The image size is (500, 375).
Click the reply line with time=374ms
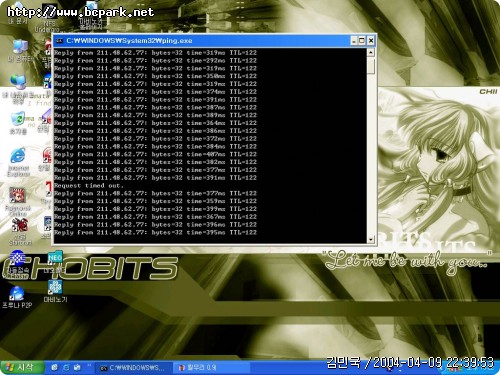point(155,92)
